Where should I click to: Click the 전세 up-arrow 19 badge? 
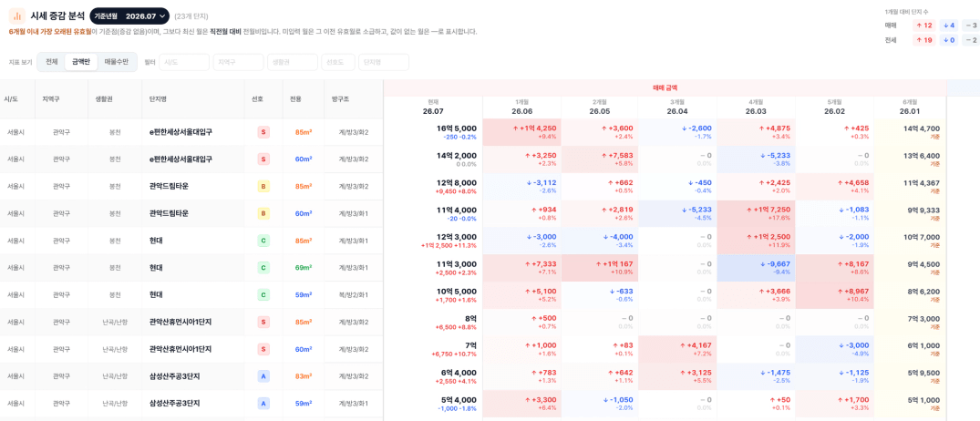[x=925, y=40]
